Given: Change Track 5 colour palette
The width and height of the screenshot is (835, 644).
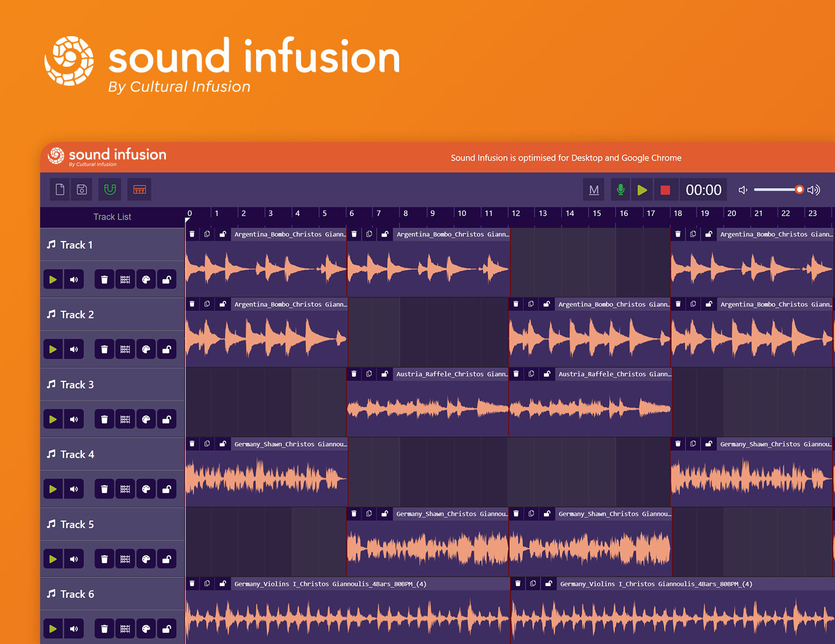Looking at the screenshot, I should point(146,559).
